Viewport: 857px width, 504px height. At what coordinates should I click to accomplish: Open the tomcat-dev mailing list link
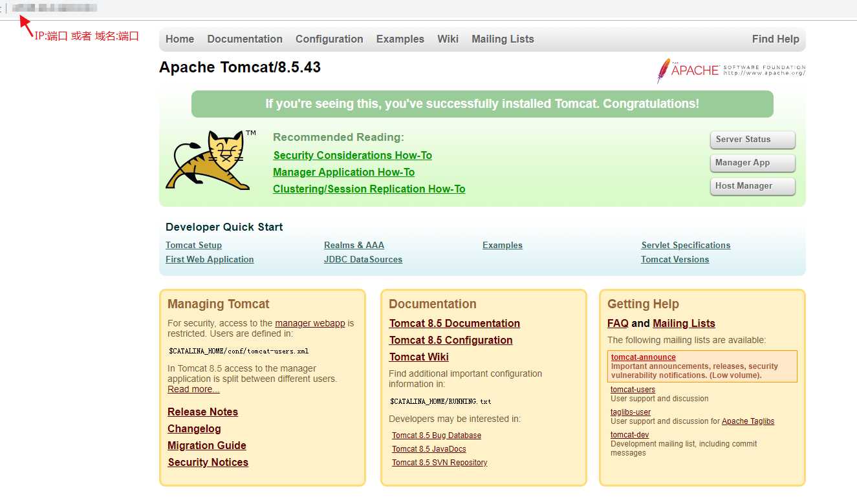pyautogui.click(x=629, y=435)
